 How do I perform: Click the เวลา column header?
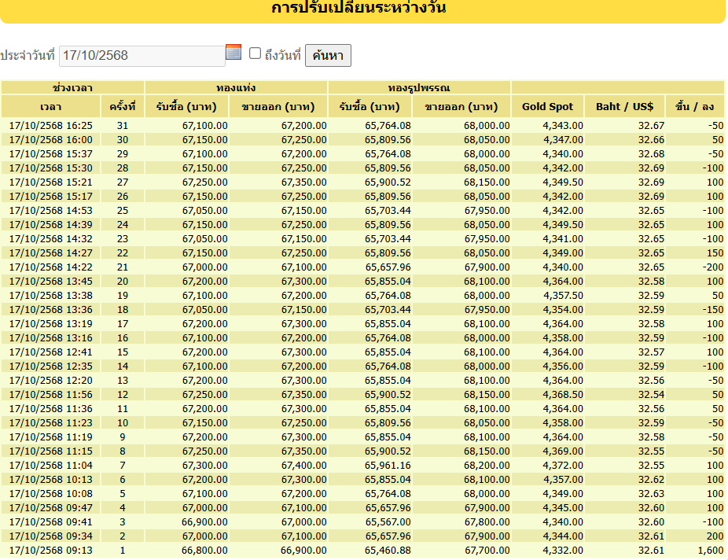(x=50, y=107)
